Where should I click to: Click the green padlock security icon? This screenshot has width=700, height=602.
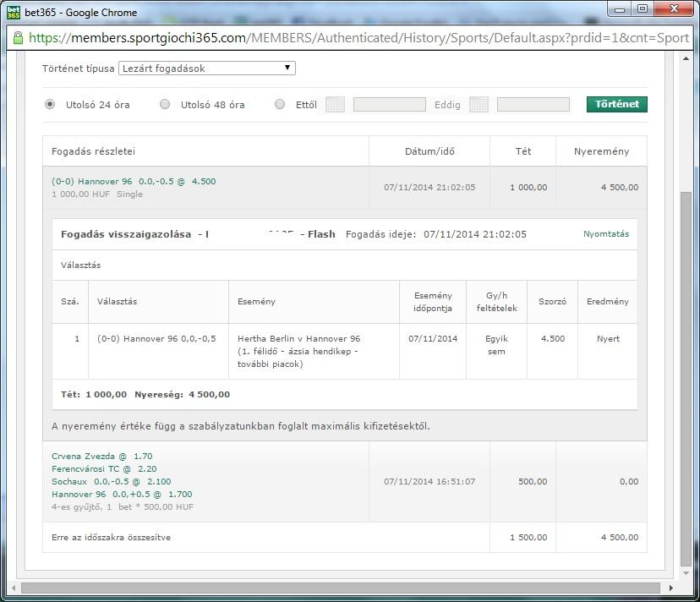18,38
